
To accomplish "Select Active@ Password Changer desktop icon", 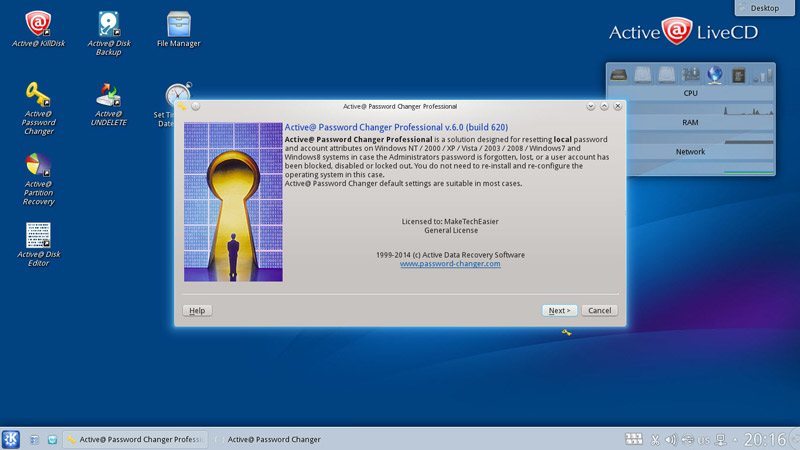I will [x=38, y=96].
